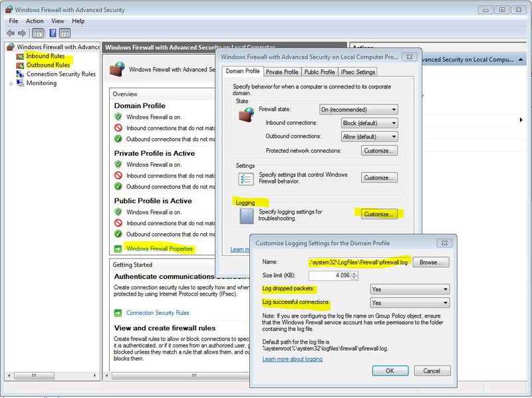532x398 pixels.
Task: Open Log successful connections dropdown
Action: (x=409, y=303)
